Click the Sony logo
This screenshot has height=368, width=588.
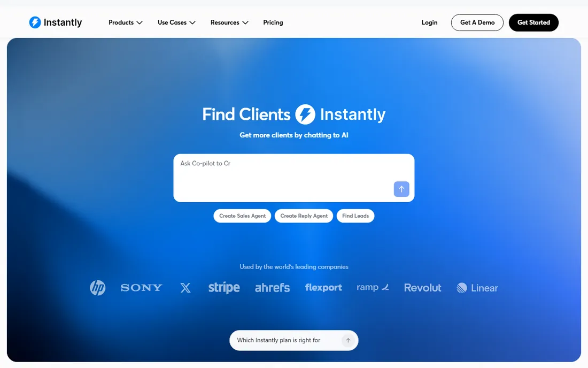[141, 288]
